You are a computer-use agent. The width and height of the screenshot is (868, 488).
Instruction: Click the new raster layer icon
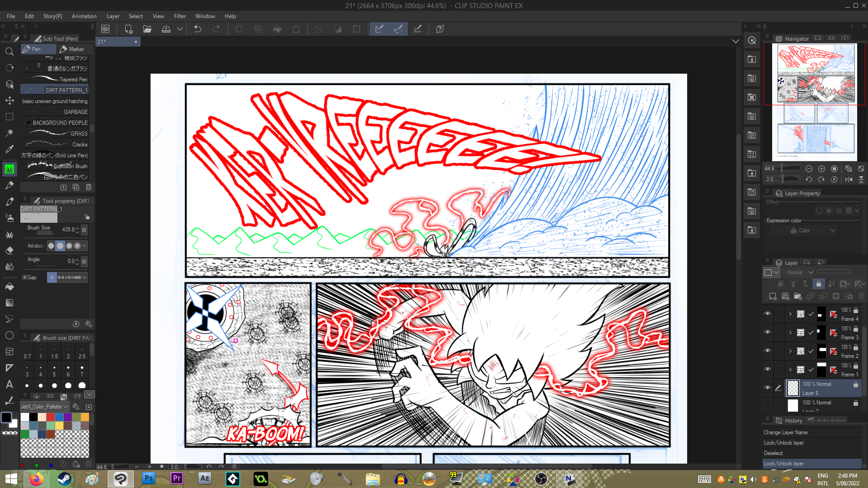[773, 296]
